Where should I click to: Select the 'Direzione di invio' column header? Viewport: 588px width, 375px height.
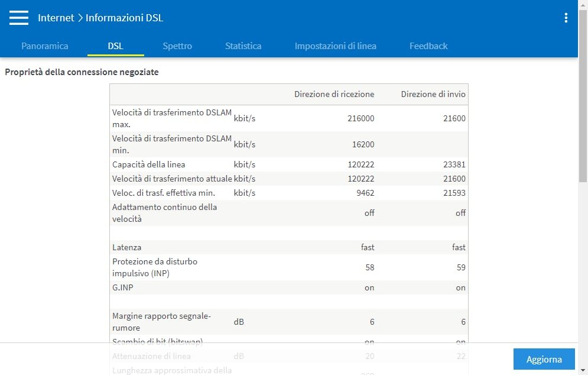pos(433,94)
